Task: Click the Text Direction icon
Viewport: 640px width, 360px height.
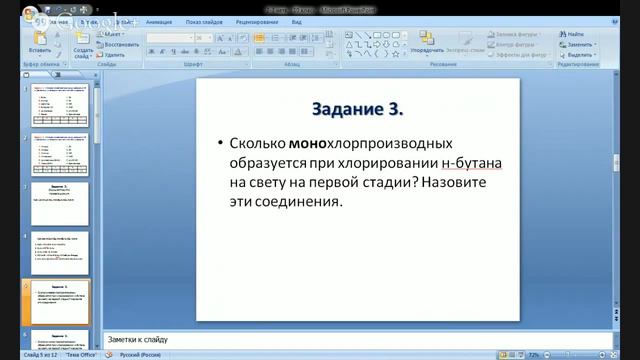Action: (x=330, y=34)
